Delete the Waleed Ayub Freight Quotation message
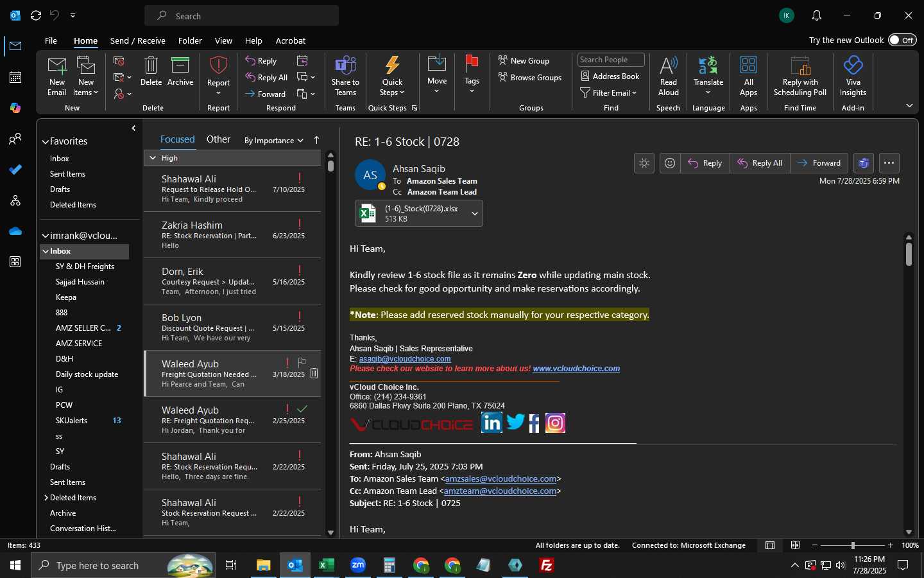 [x=314, y=373]
